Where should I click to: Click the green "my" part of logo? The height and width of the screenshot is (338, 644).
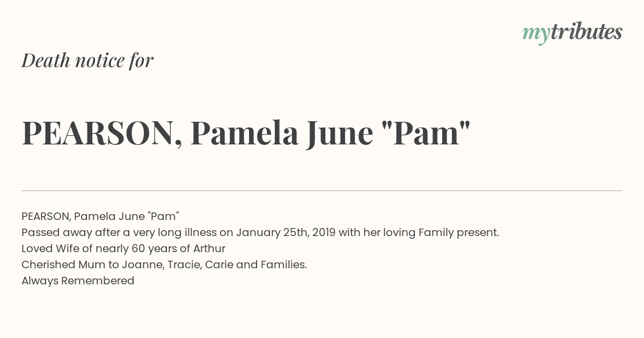tap(536, 35)
